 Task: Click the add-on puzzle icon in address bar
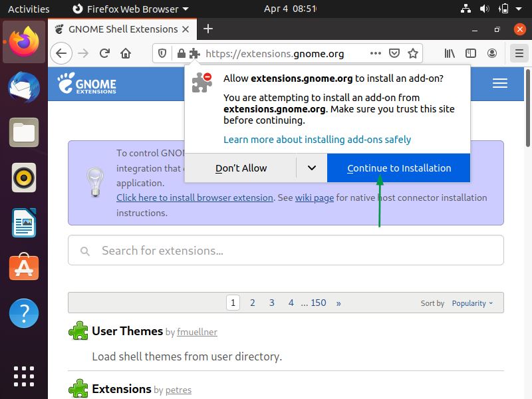click(x=194, y=53)
